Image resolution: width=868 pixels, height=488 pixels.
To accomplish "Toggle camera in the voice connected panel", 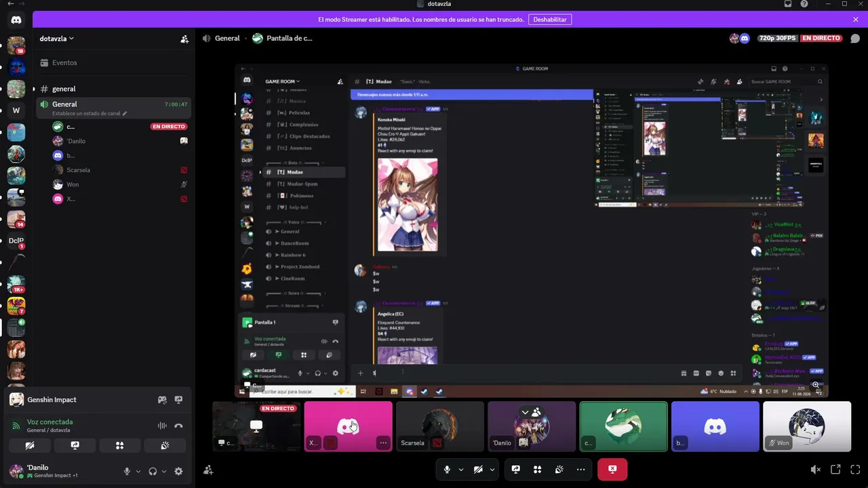I will pos(30,445).
